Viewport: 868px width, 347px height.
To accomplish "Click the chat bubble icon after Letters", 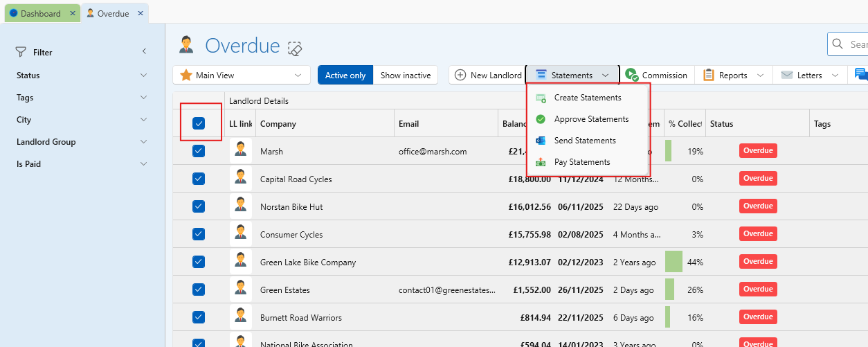I will (862, 74).
